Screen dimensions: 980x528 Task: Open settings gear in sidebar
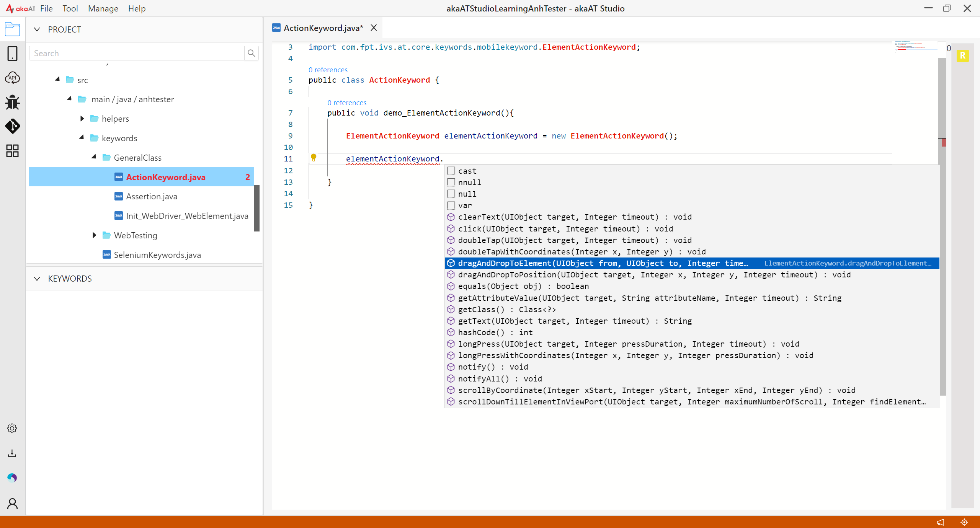tap(12, 428)
